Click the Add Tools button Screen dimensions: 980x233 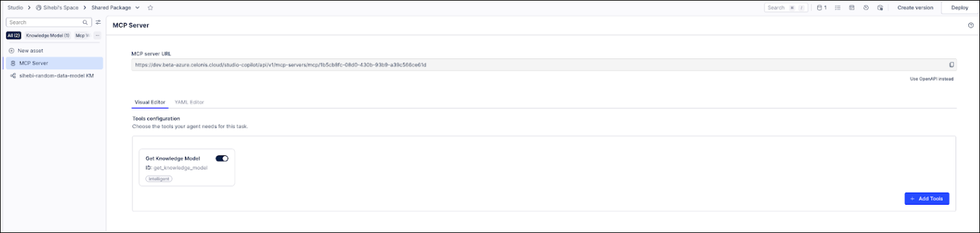tap(927, 199)
